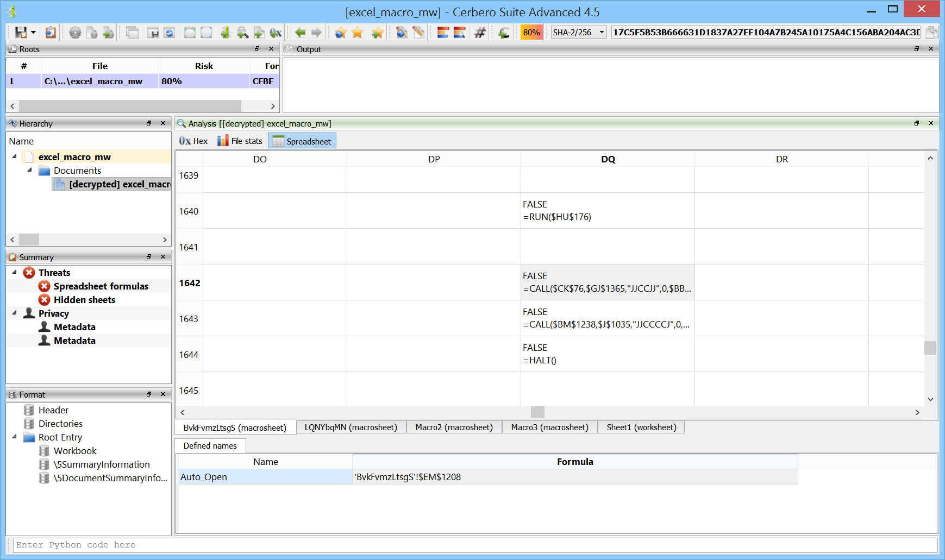This screenshot has width=945, height=560.
Task: Click the plain gold star icon
Action: click(x=357, y=33)
